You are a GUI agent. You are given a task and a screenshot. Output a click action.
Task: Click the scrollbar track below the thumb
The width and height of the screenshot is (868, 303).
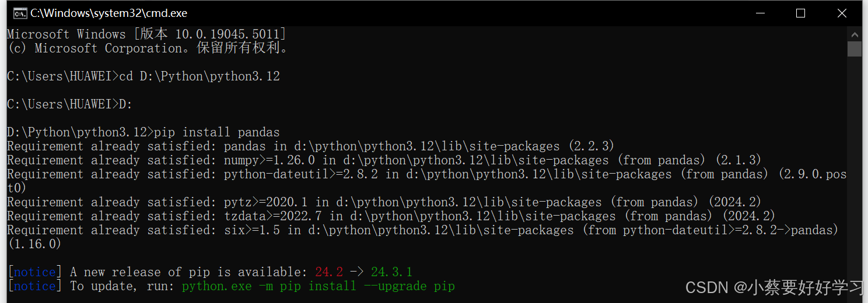point(855,175)
